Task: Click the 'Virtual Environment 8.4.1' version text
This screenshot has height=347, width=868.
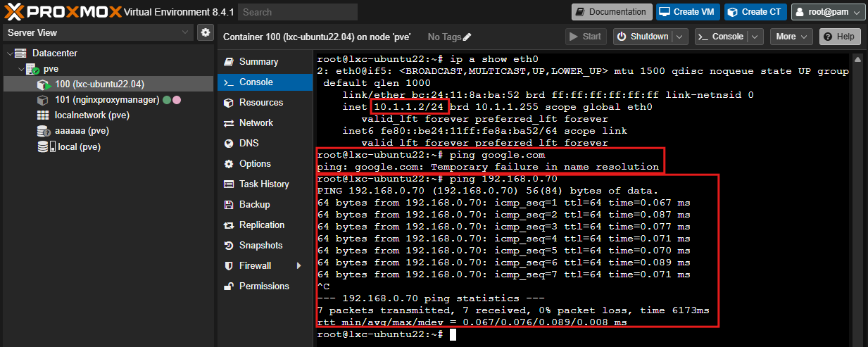Action: (178, 12)
